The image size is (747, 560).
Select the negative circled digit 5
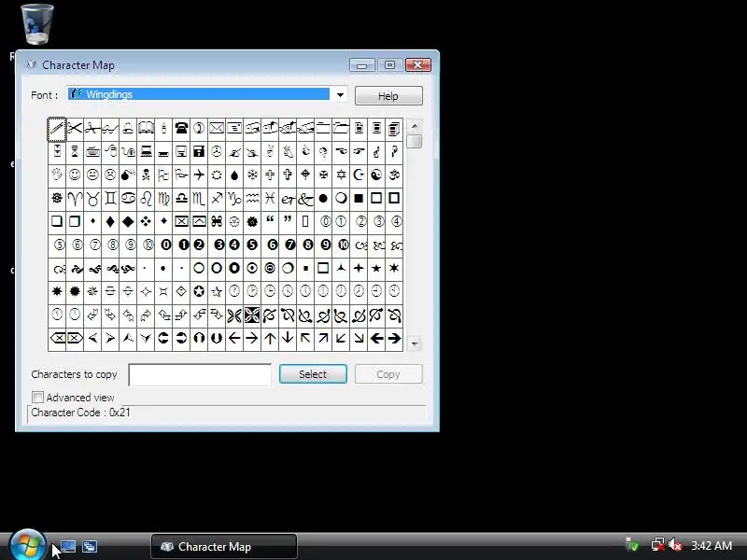coord(252,245)
